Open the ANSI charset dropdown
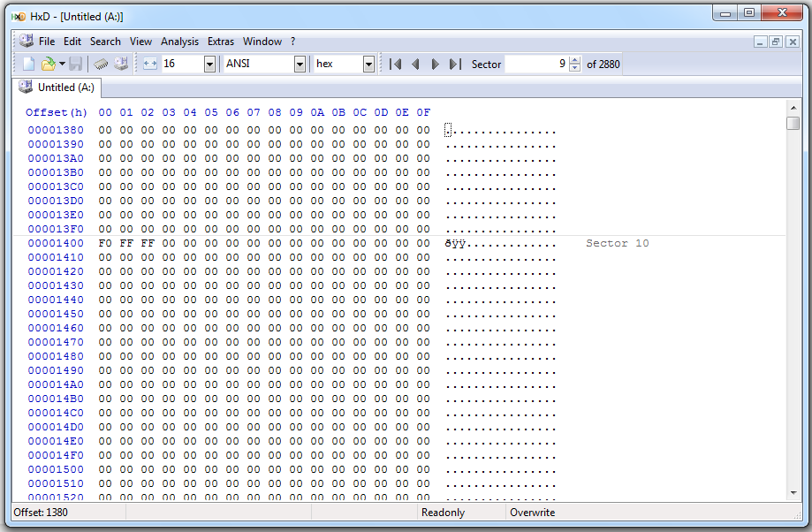The image size is (812, 532). (300, 65)
